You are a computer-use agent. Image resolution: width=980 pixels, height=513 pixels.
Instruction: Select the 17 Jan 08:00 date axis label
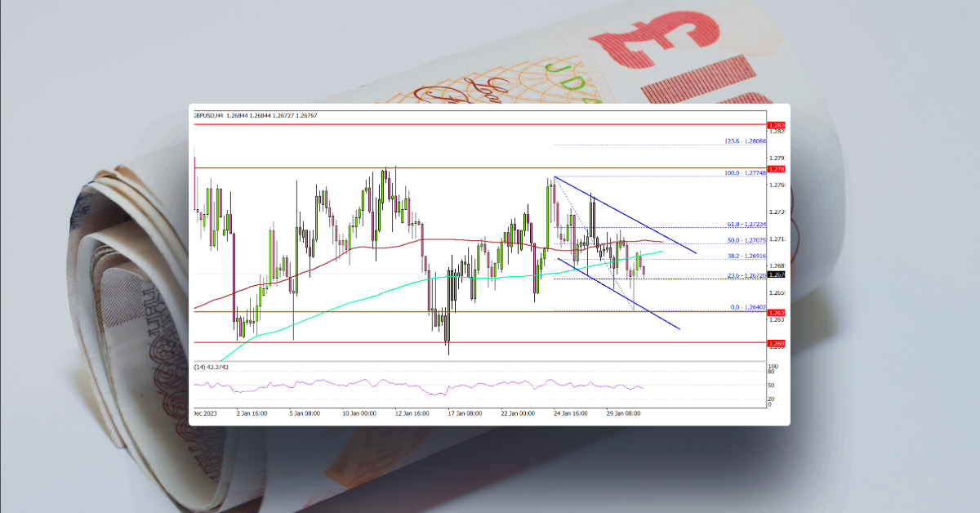coord(463,413)
